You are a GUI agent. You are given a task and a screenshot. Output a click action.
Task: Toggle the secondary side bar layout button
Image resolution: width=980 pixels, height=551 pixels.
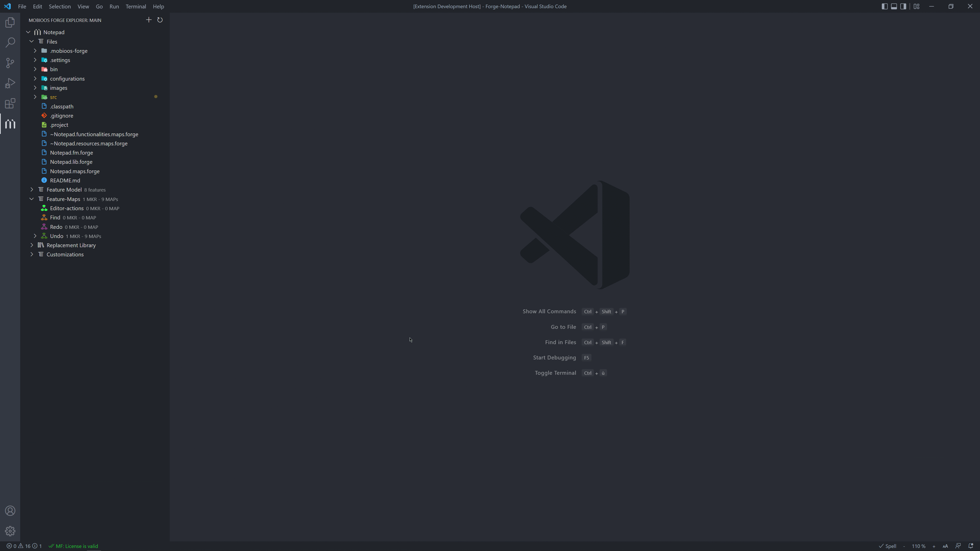tap(903, 6)
